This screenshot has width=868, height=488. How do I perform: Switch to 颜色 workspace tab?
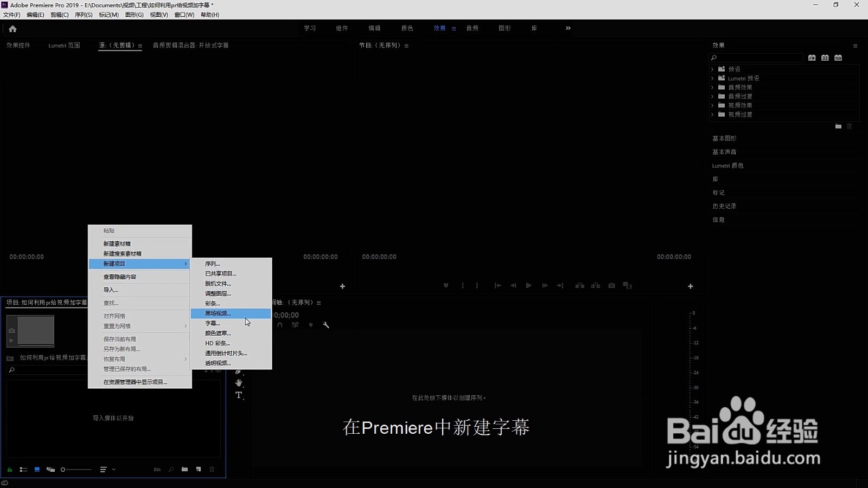point(407,28)
